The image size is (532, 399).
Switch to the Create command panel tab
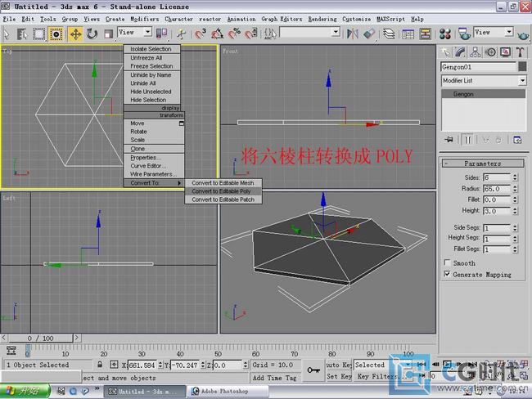point(445,52)
